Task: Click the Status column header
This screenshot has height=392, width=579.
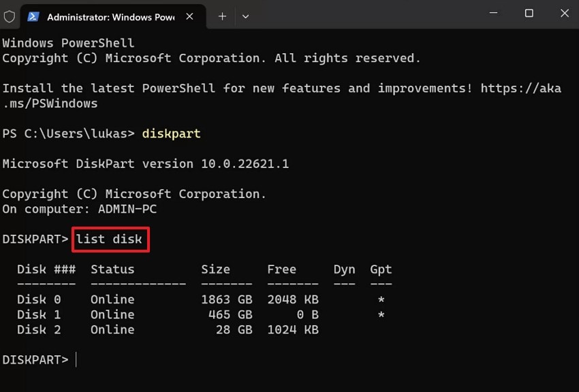Action: pos(112,269)
